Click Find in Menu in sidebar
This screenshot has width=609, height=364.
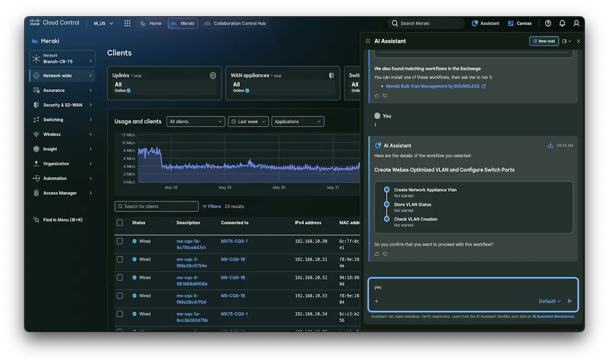click(x=58, y=220)
